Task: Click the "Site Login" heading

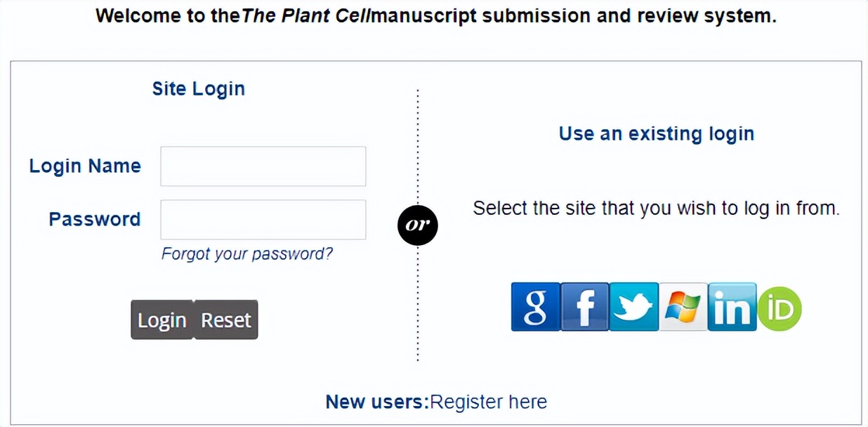Action: point(199,89)
